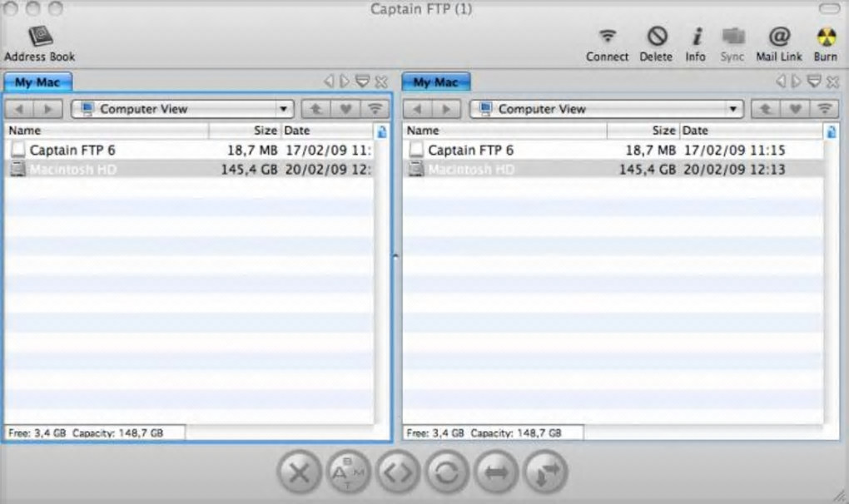Select Captain FTP 6 in left pane

[189, 150]
